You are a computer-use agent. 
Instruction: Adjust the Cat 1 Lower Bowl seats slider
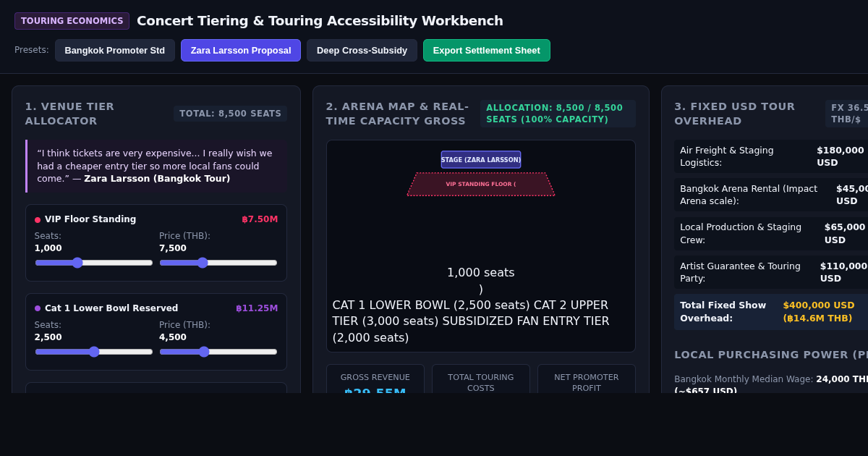pyautogui.click(x=94, y=352)
